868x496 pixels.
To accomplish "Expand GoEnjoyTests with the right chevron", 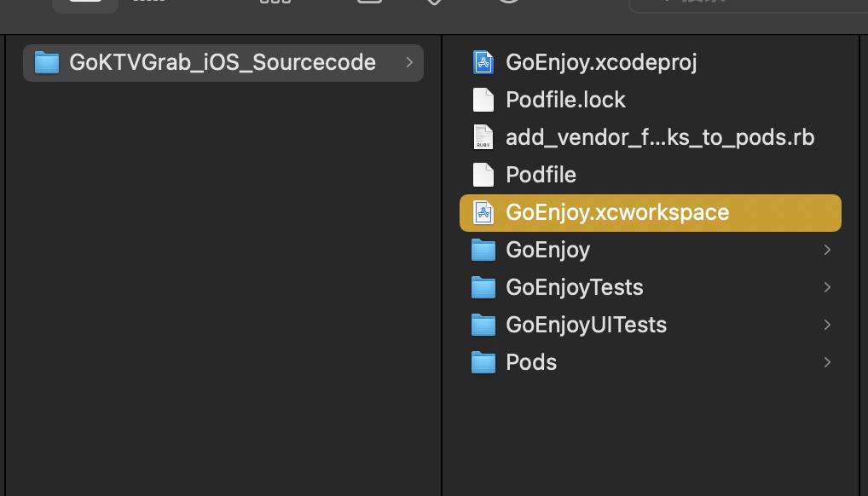I will click(827, 287).
